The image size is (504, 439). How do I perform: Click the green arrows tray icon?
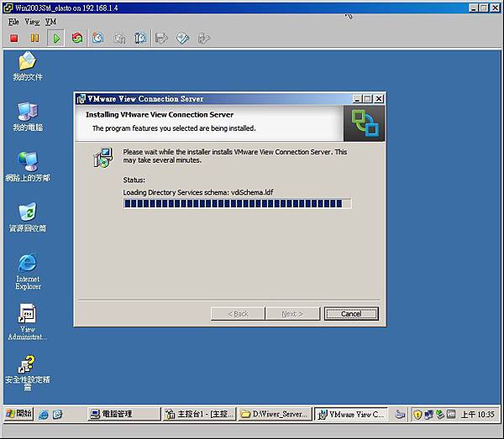click(439, 415)
